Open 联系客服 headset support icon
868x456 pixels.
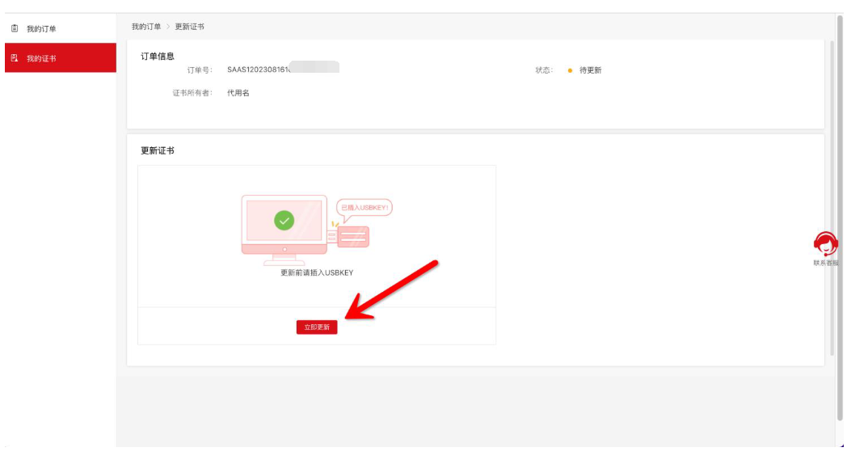coord(825,243)
